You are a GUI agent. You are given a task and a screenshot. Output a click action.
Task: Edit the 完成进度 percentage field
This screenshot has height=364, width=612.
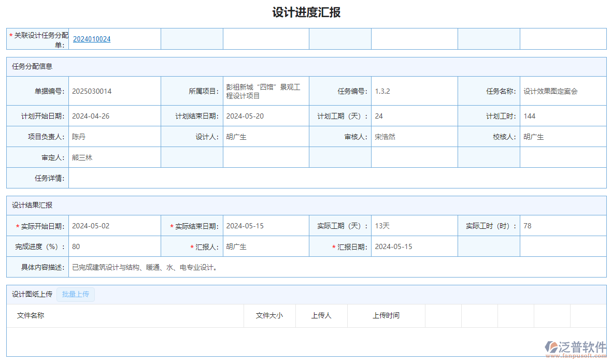coord(114,247)
